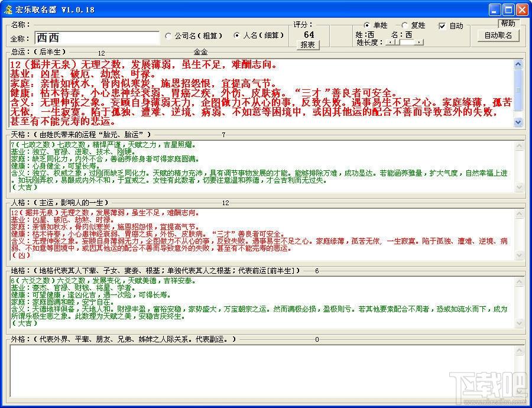Click scroll down arrow in 总运 text box
The width and height of the screenshot is (532, 408).
(518, 122)
